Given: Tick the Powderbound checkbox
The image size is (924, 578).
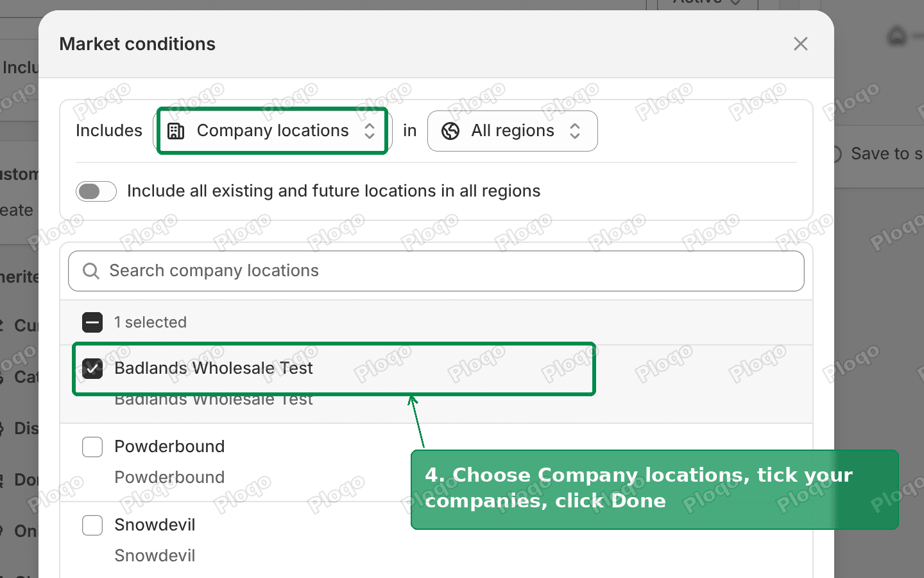Looking at the screenshot, I should (92, 447).
